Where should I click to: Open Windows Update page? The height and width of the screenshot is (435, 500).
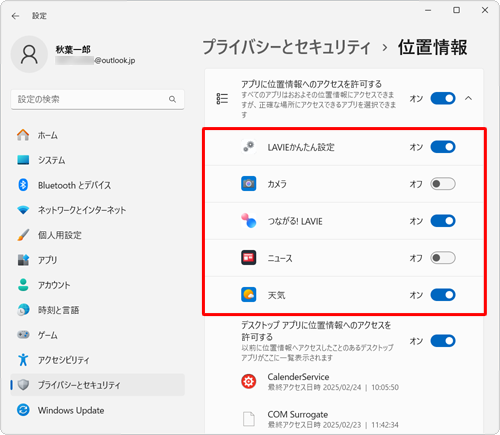[97, 410]
